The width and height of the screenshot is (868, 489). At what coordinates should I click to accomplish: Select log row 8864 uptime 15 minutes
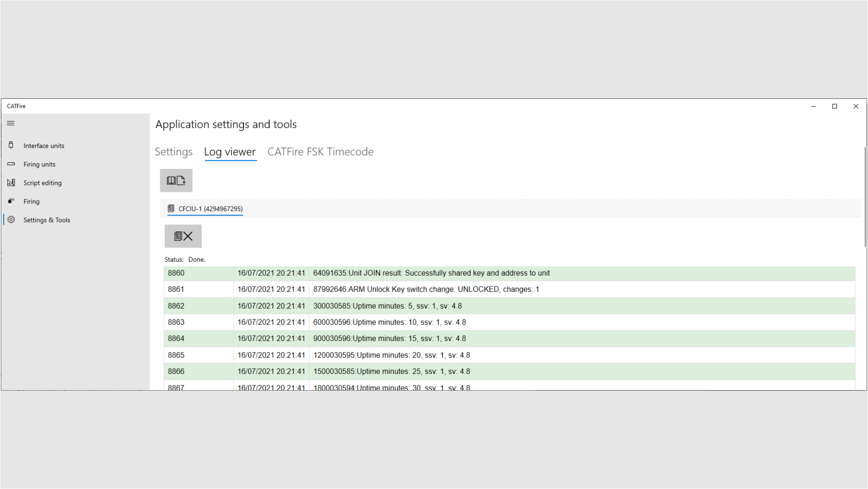click(389, 338)
